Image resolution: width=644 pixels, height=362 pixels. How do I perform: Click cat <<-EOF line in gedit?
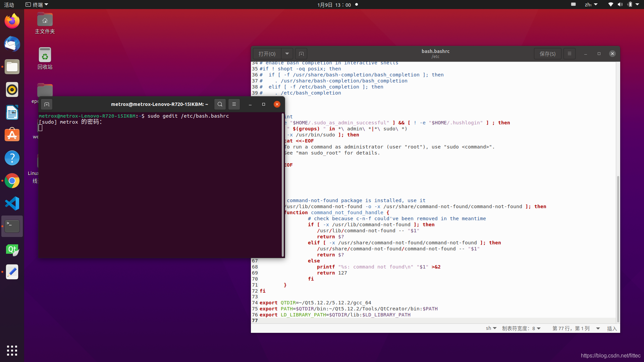(x=299, y=141)
